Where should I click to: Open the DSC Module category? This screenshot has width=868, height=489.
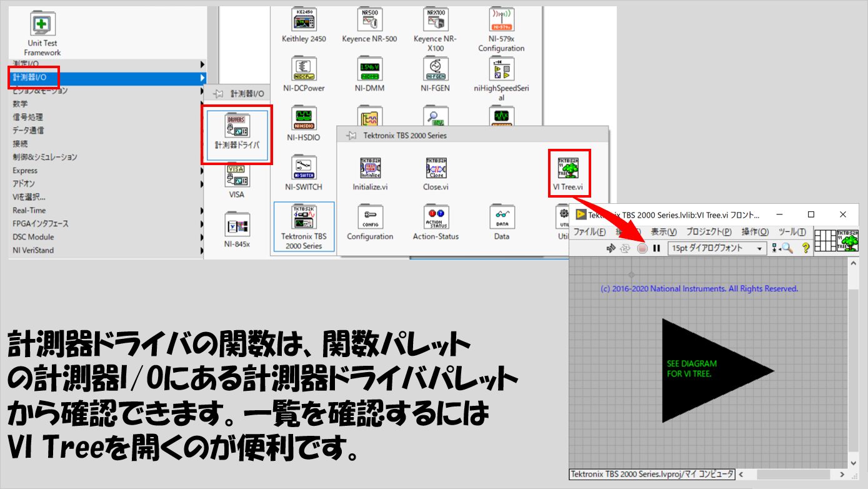pos(107,237)
